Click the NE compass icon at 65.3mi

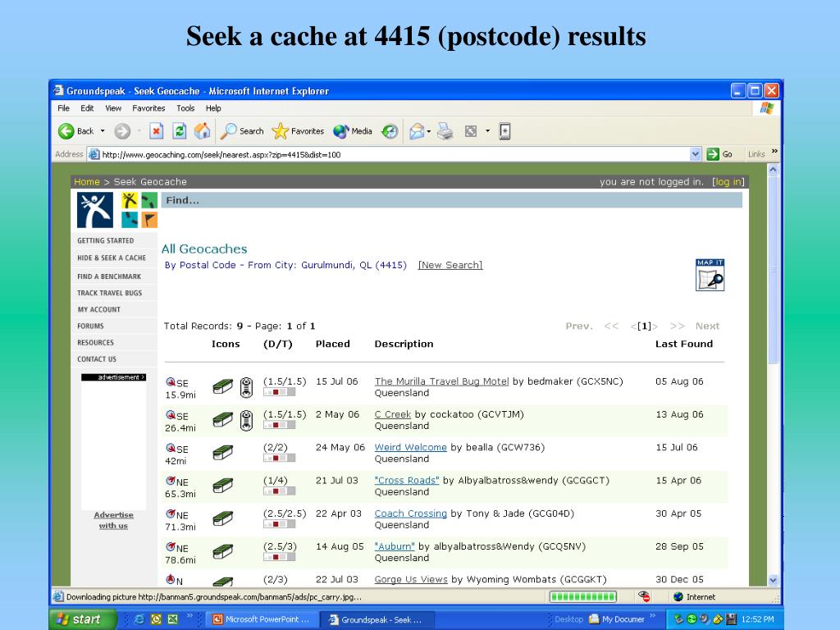[x=171, y=481]
